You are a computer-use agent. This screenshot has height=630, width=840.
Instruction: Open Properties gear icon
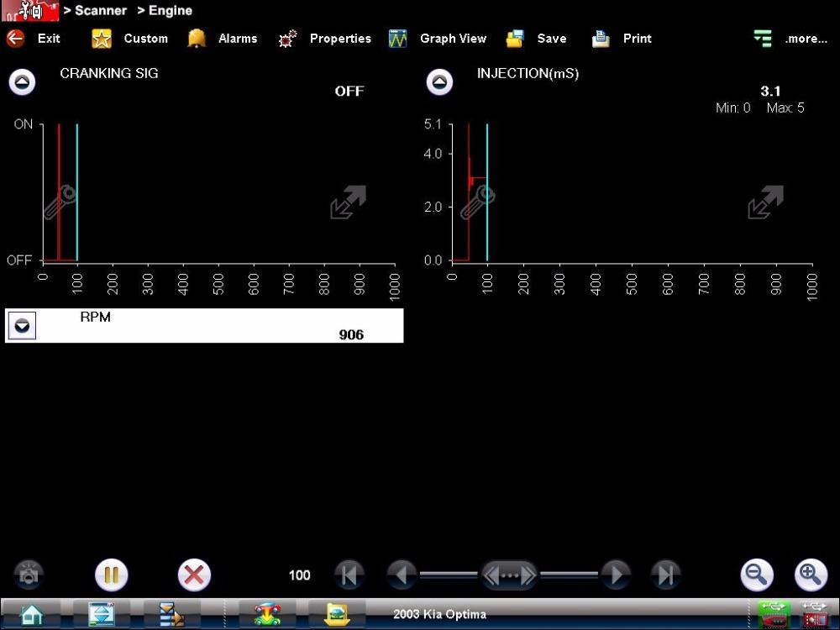pos(288,39)
